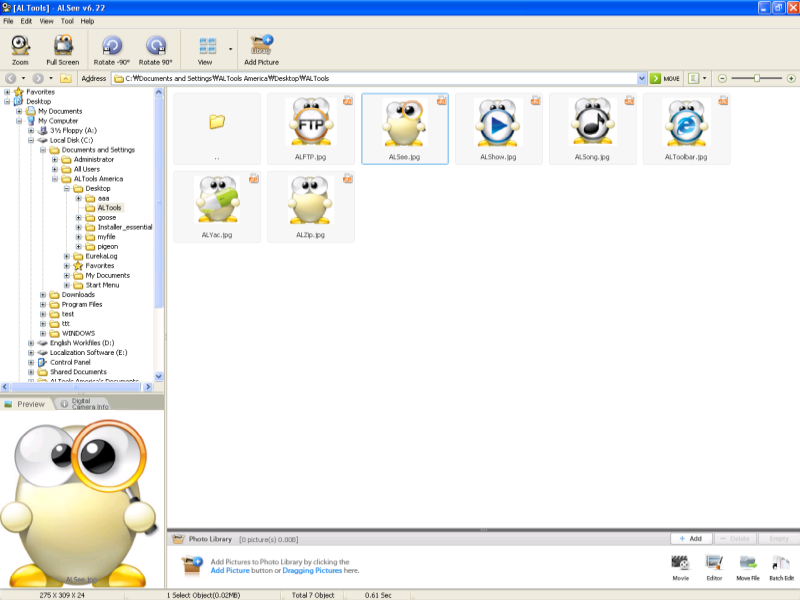Click the thumbnail size slider handle

coord(757,78)
